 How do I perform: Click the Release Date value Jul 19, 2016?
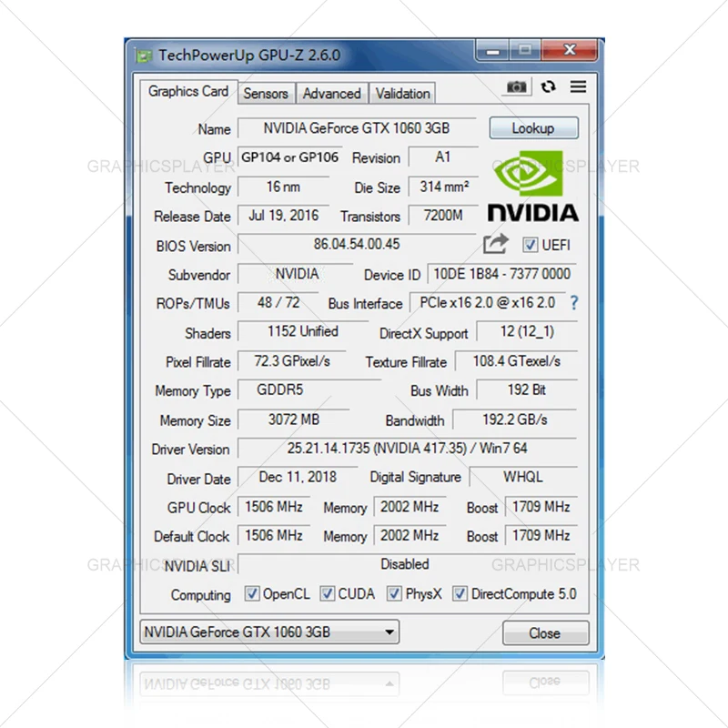[283, 216]
